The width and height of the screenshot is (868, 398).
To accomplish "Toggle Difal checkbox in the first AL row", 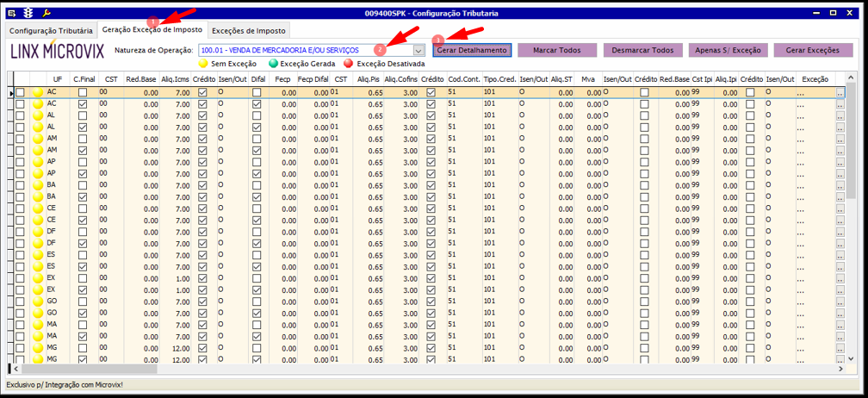I will [257, 115].
